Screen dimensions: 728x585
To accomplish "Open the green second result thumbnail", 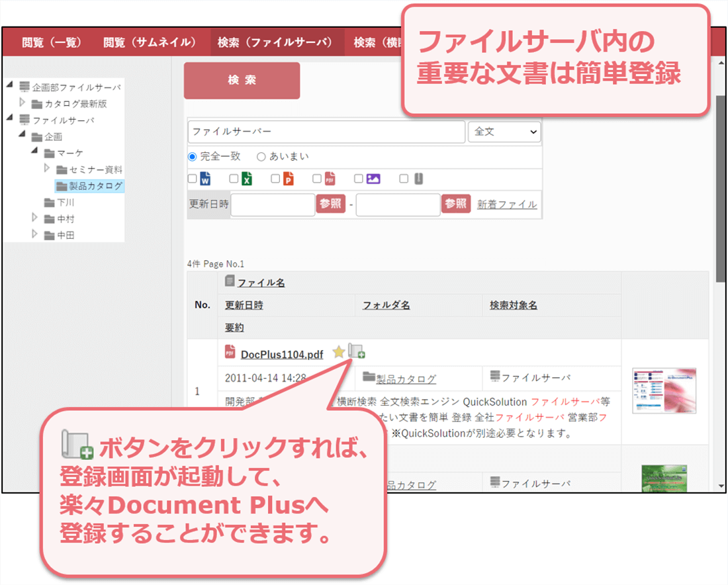I will (x=664, y=478).
